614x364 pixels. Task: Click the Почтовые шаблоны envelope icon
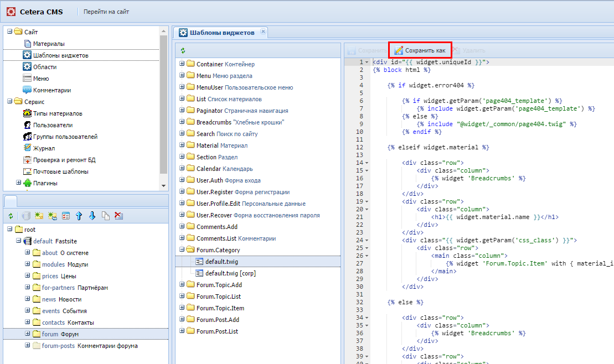pos(27,171)
